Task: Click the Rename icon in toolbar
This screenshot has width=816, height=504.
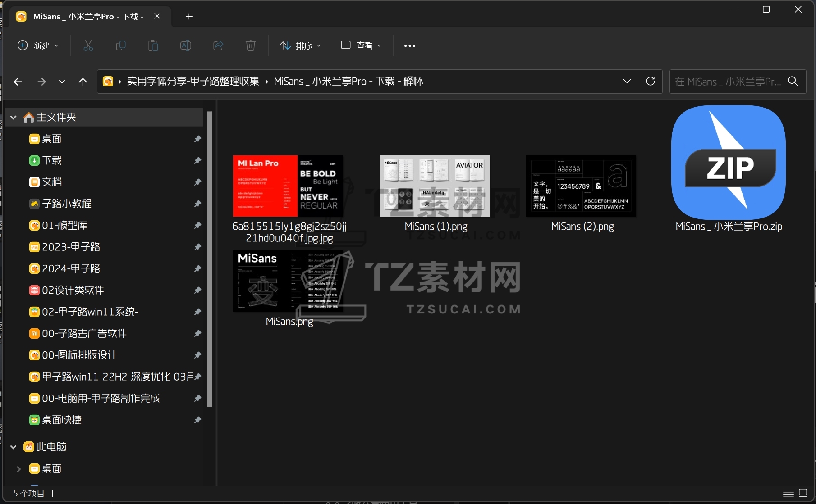Action: (x=186, y=45)
